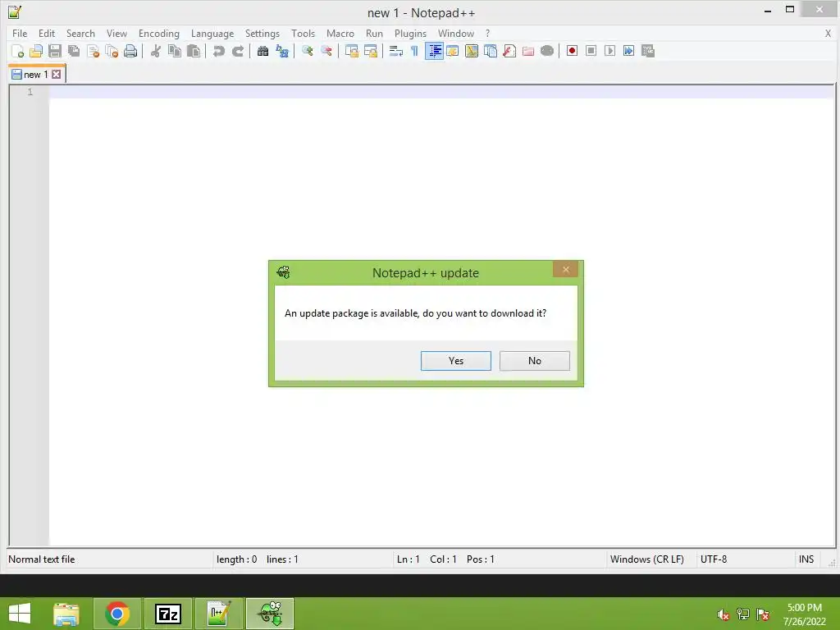Open the Plugins menu
The width and height of the screenshot is (840, 630).
(x=410, y=33)
